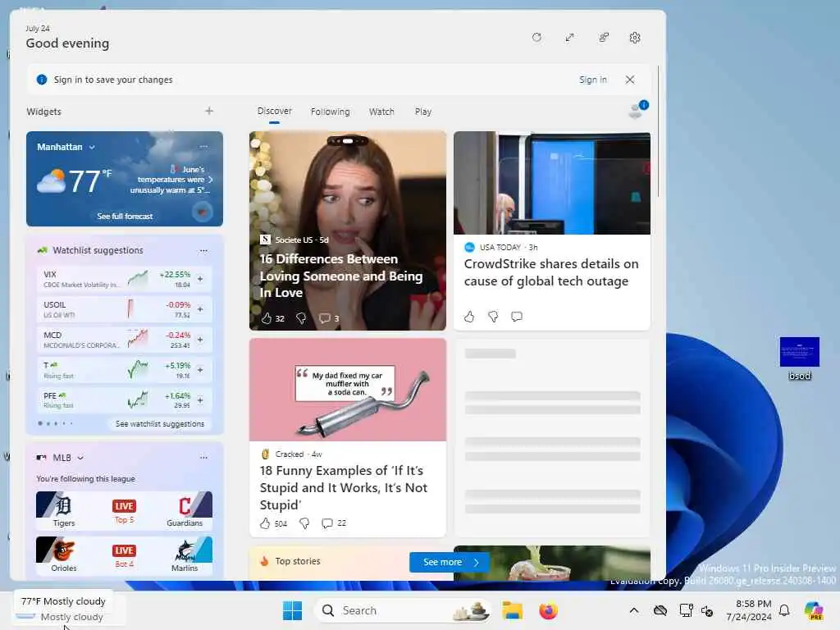
Task: Switch to the Following tab
Action: [330, 112]
